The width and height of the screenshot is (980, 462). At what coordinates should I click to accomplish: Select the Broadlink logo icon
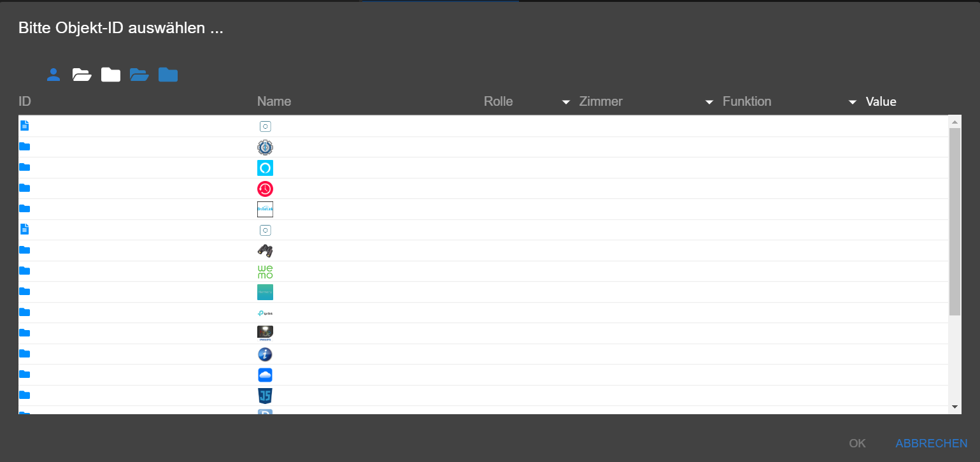265,209
